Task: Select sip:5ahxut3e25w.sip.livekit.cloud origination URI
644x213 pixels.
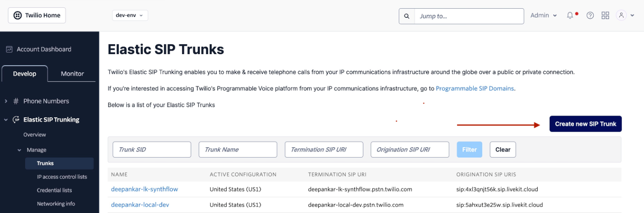Action: (x=500, y=205)
